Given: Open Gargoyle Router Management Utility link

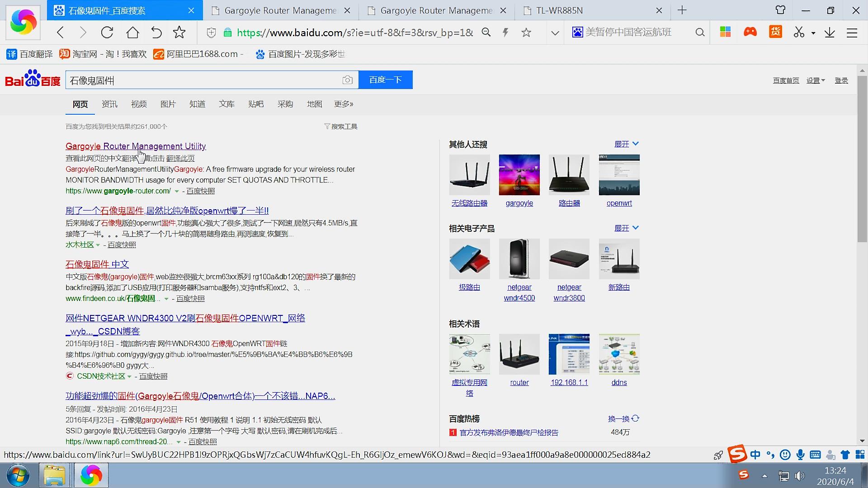Looking at the screenshot, I should click(x=136, y=146).
